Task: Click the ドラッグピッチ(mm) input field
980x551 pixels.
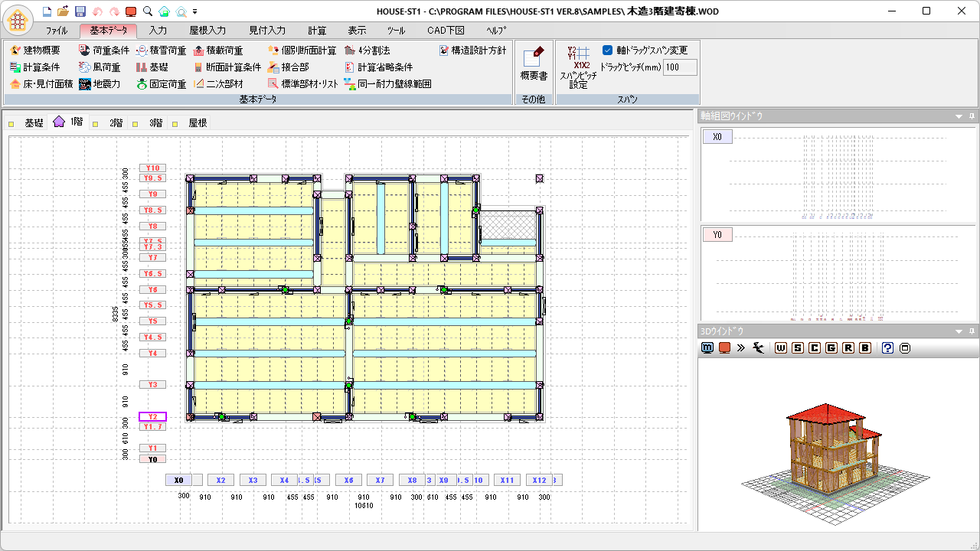Action: pos(680,67)
